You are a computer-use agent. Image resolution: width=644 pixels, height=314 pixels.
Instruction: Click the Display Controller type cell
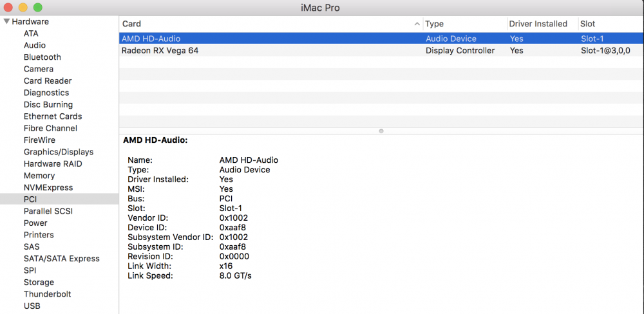point(460,50)
